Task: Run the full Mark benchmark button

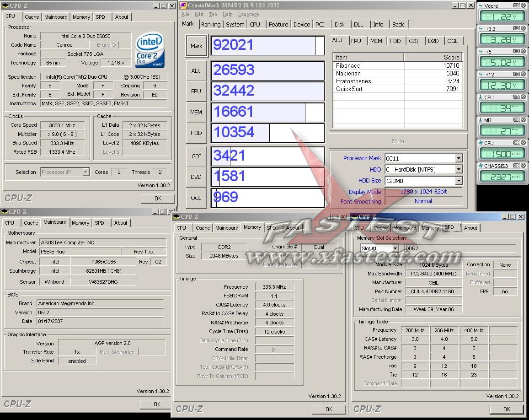Action: tap(196, 46)
